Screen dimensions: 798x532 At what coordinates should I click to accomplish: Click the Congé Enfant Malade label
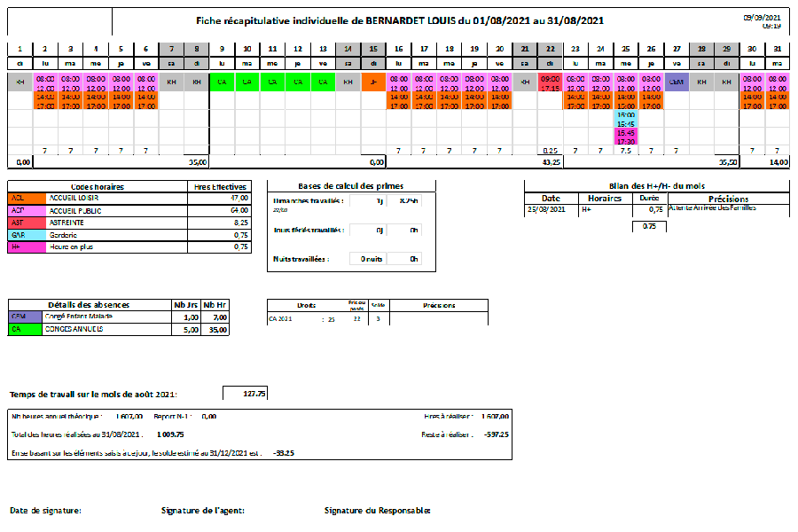click(x=79, y=317)
